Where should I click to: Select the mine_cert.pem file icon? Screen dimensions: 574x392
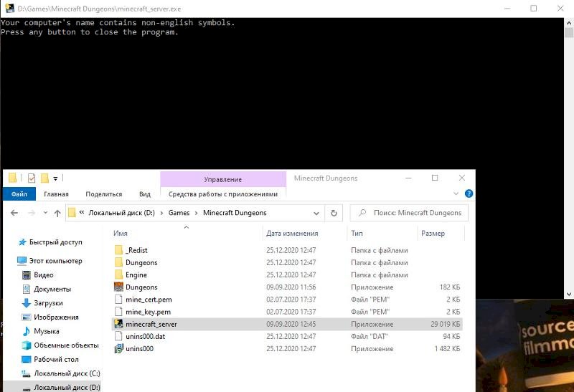click(118, 300)
